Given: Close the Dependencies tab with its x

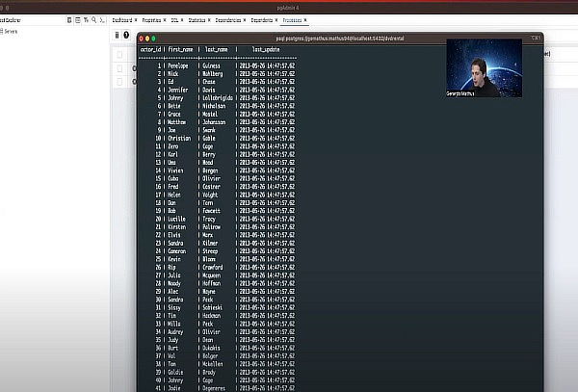Looking at the screenshot, I should 245,20.
